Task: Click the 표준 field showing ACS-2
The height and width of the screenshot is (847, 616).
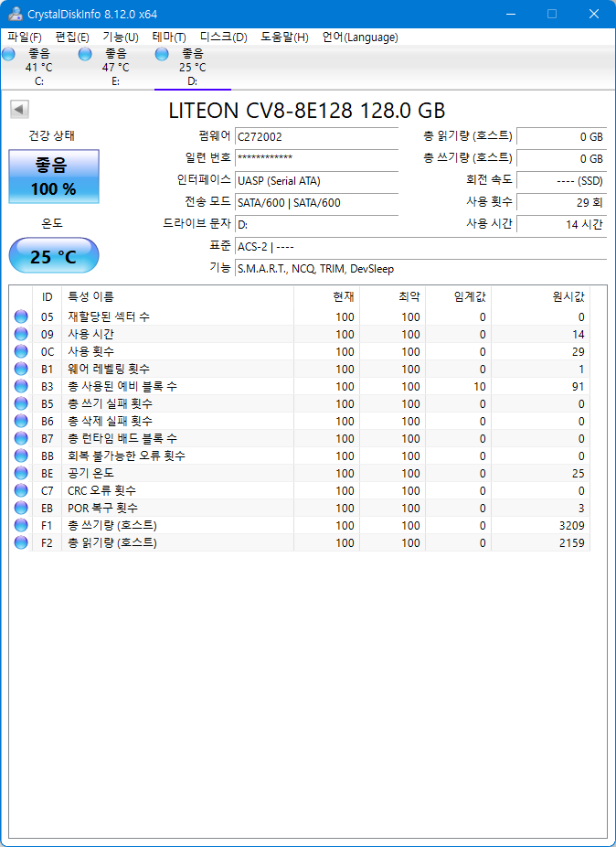Action: [x=421, y=247]
